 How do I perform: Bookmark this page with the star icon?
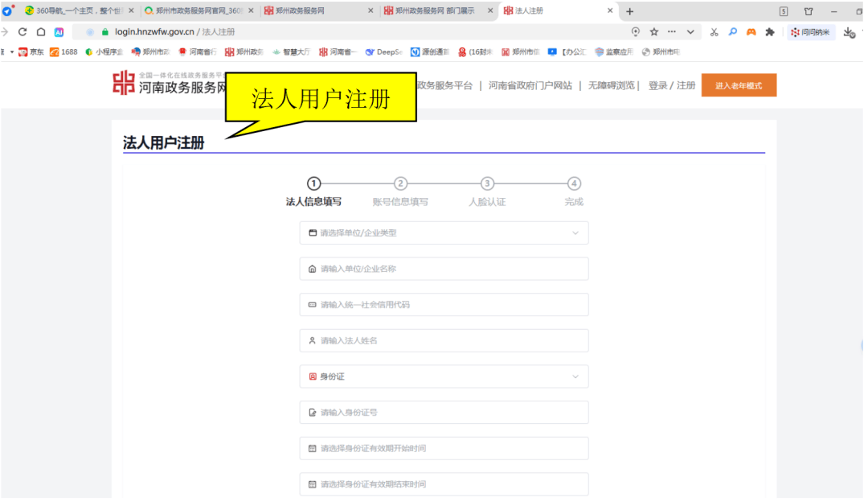tap(653, 32)
